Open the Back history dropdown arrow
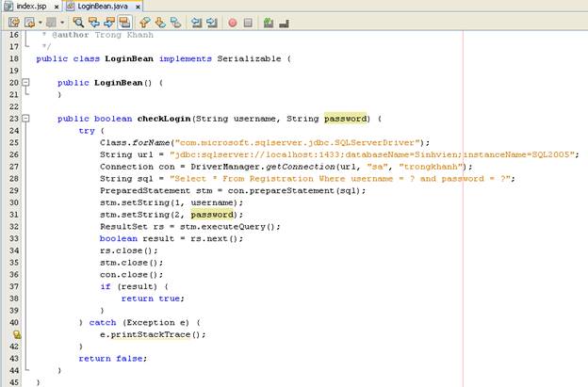Viewport: 588px width, 387px height. coord(41,23)
